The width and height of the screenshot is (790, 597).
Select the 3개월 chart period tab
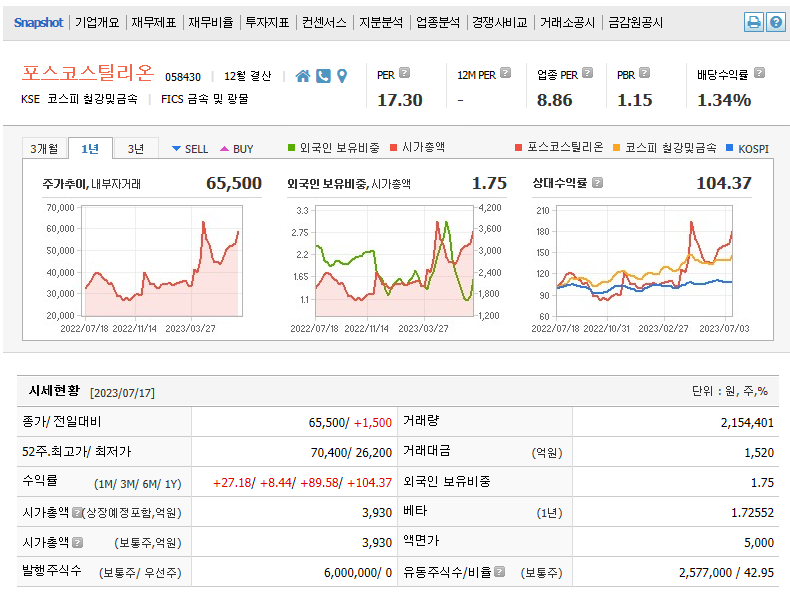(44, 149)
